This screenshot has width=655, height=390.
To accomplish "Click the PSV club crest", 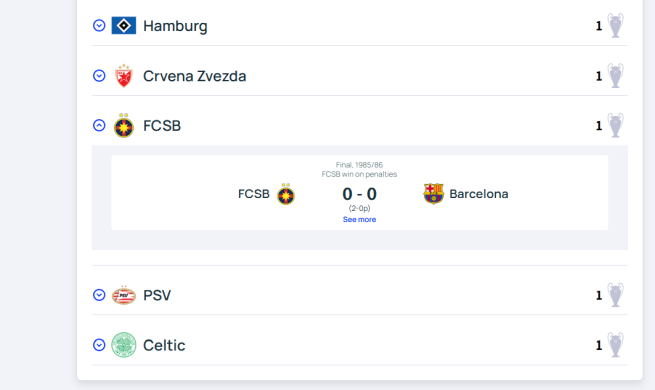I will (x=124, y=295).
